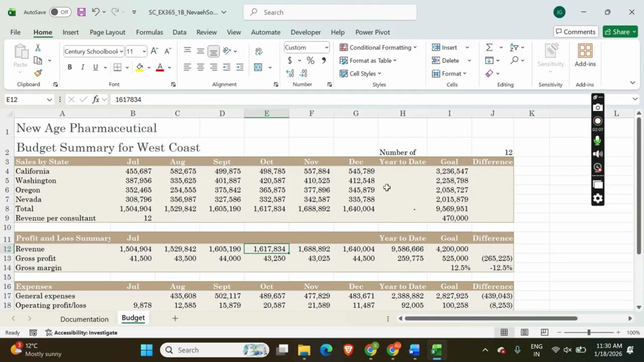
Task: Click Wrap Text icon in Alignment group
Action: (x=259, y=51)
